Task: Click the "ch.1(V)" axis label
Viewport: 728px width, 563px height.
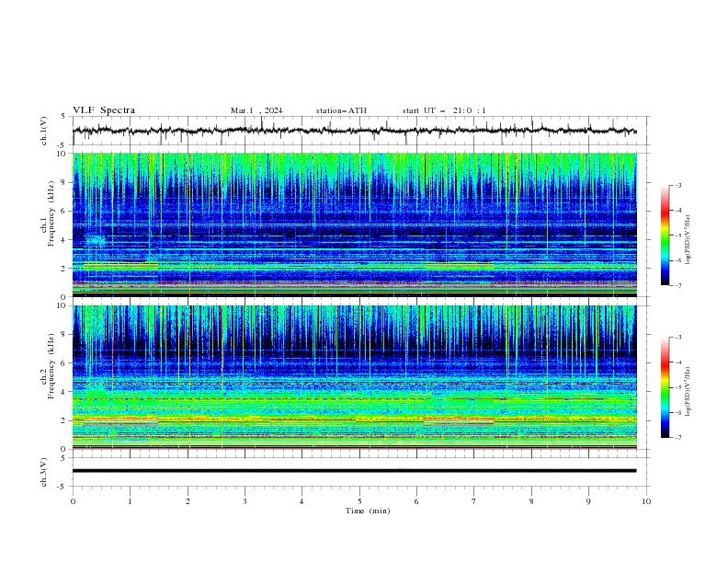Action: 44,131
